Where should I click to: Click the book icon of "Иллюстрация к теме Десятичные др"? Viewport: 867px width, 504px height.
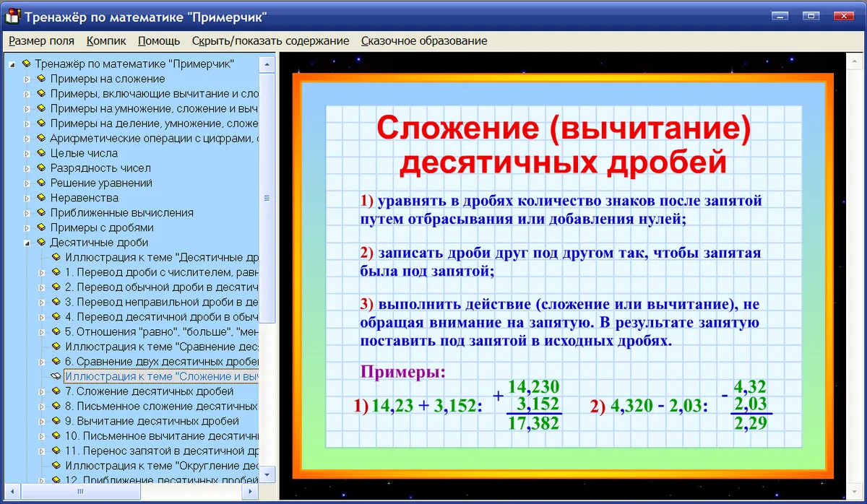click(x=56, y=258)
